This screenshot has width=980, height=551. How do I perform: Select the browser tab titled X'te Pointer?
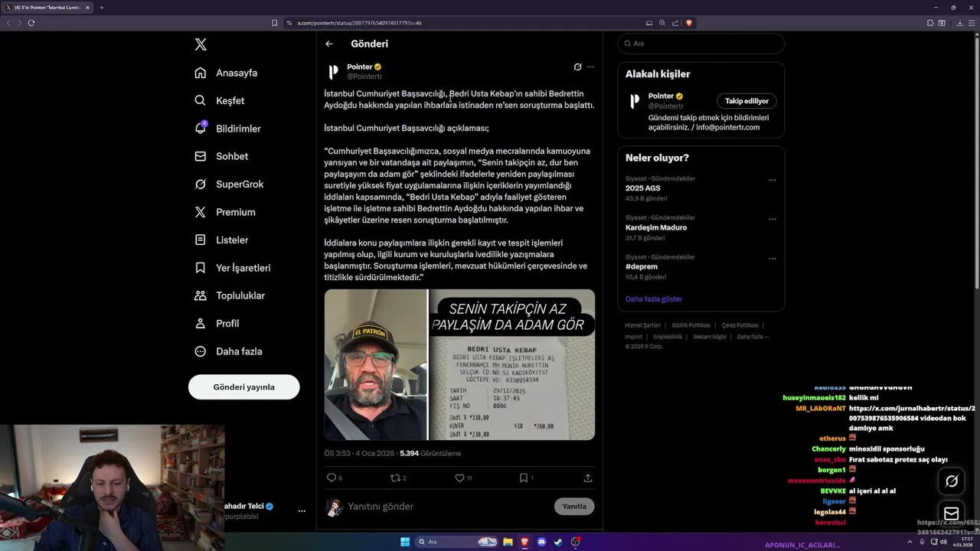coord(47,8)
